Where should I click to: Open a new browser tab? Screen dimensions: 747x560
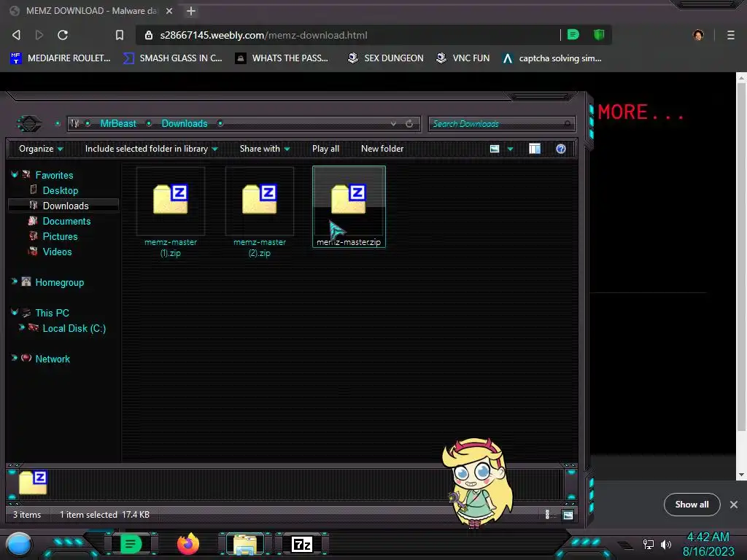[191, 10]
